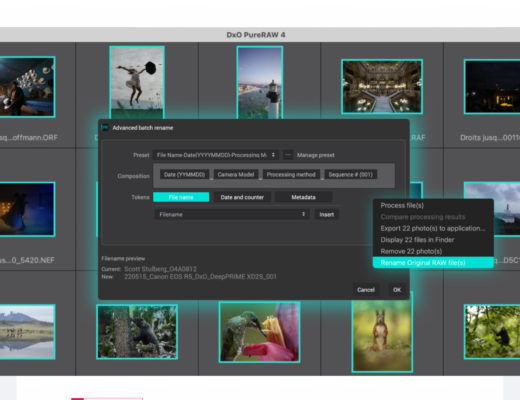Select the jumping woman with umbrella thumbnail

137,82
